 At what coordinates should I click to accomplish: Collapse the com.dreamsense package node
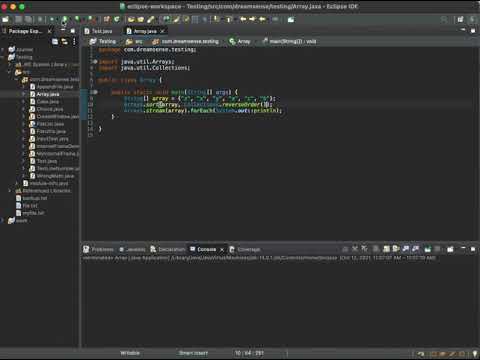(x=17, y=79)
